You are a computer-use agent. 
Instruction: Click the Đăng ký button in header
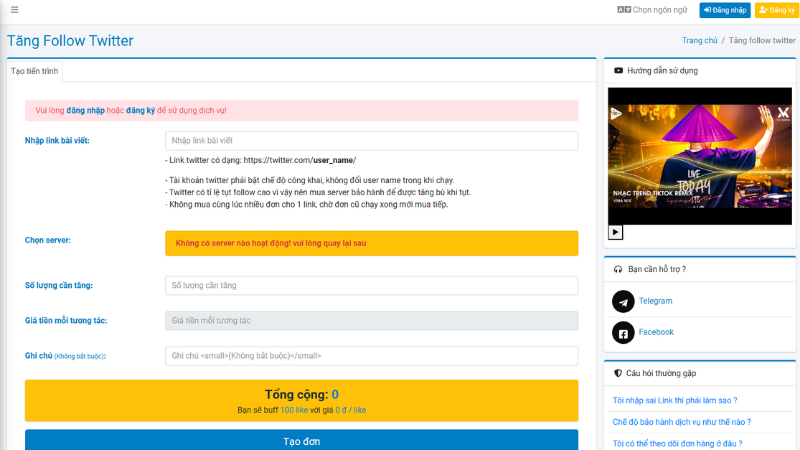[x=777, y=10]
